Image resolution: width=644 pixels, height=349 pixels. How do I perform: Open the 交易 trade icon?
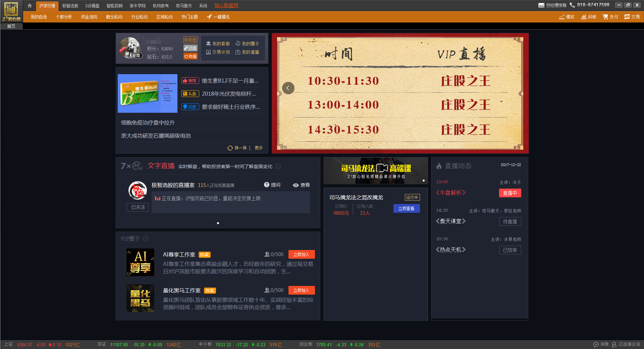[x=627, y=17]
